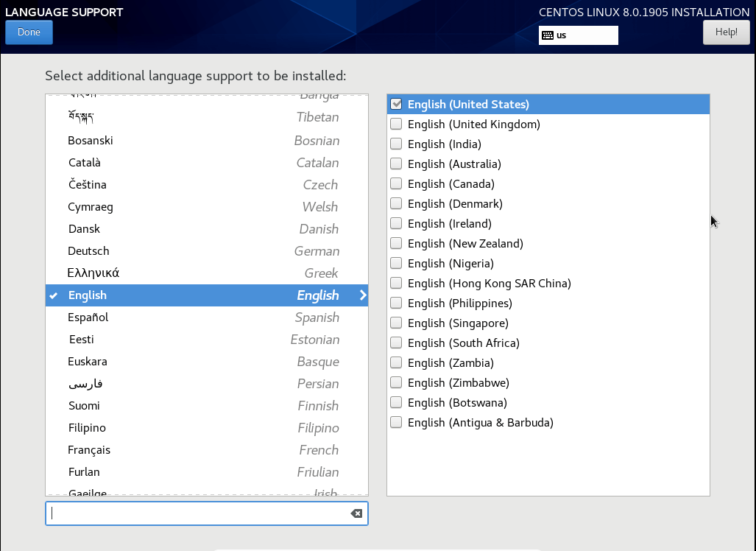756x551 pixels.
Task: Choose Suomi (Finnish) language
Action: 206,406
